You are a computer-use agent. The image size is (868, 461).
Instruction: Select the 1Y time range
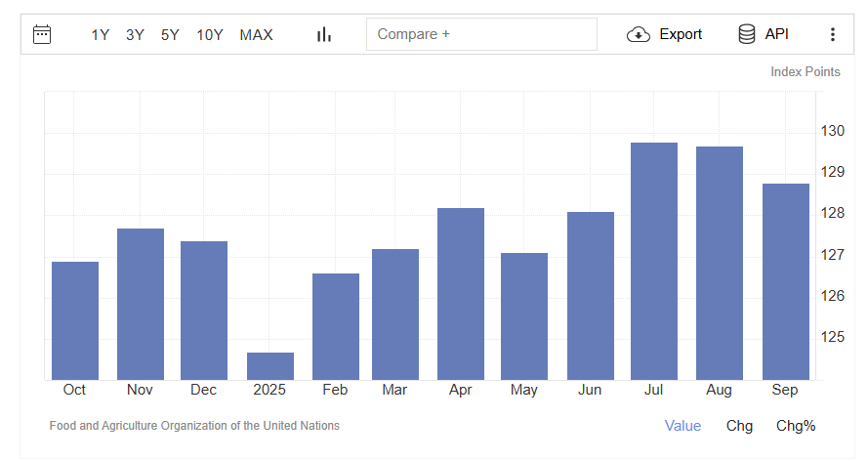coord(101,34)
